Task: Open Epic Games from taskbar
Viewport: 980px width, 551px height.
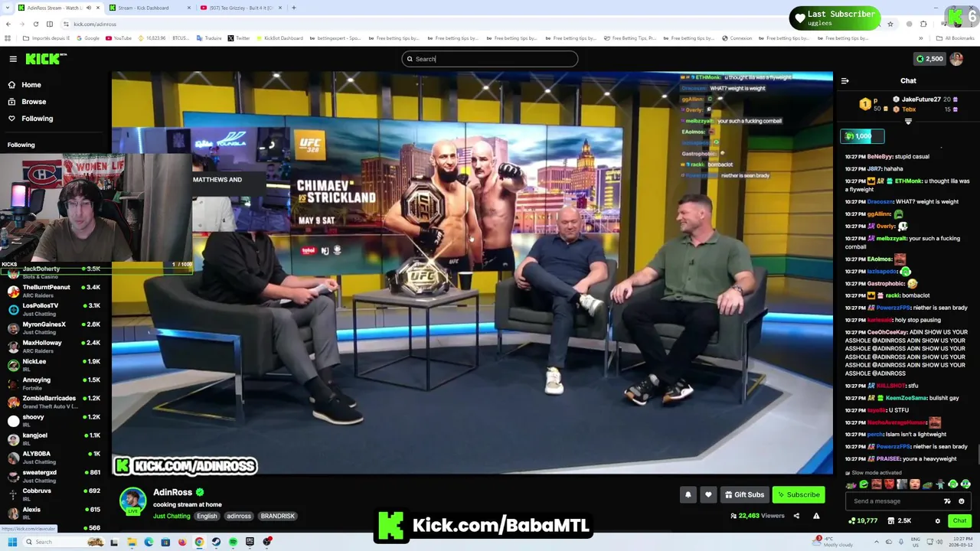Action: click(250, 542)
